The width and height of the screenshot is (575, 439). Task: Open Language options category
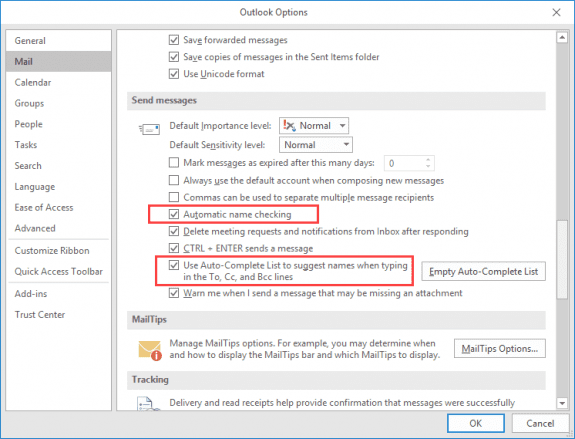[x=59, y=187]
